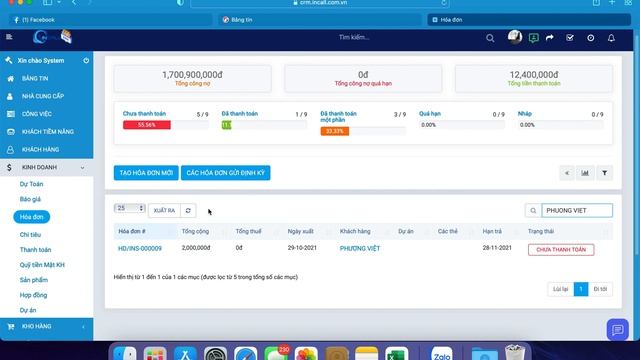
Task: Open Messages in the Dock
Action: (x=276, y=354)
